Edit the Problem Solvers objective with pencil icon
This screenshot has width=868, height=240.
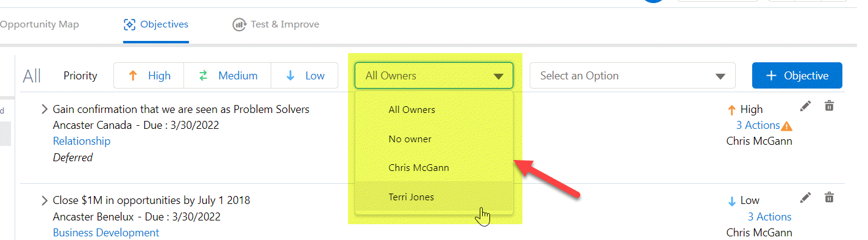(806, 106)
